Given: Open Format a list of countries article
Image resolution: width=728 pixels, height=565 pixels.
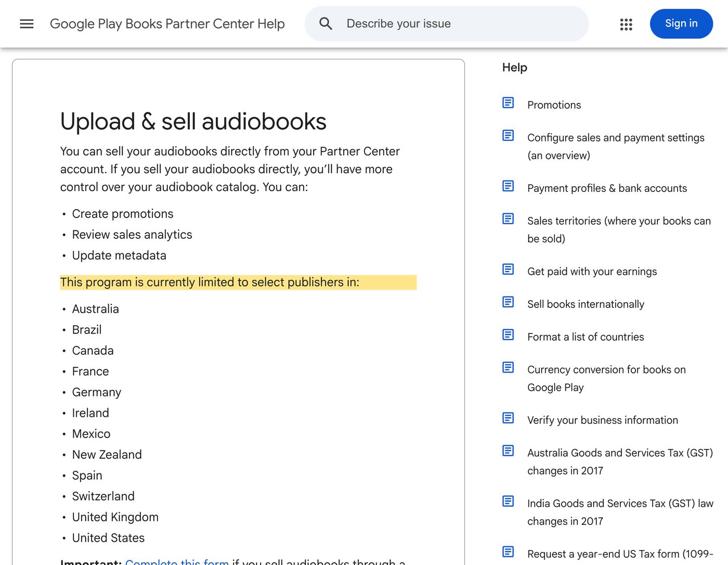Looking at the screenshot, I should tap(586, 337).
